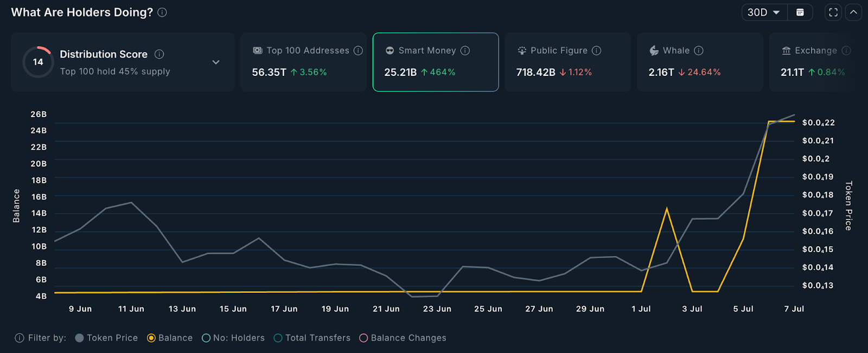
Task: Click the '7 Jul' x-axis date label
Action: pos(794,309)
